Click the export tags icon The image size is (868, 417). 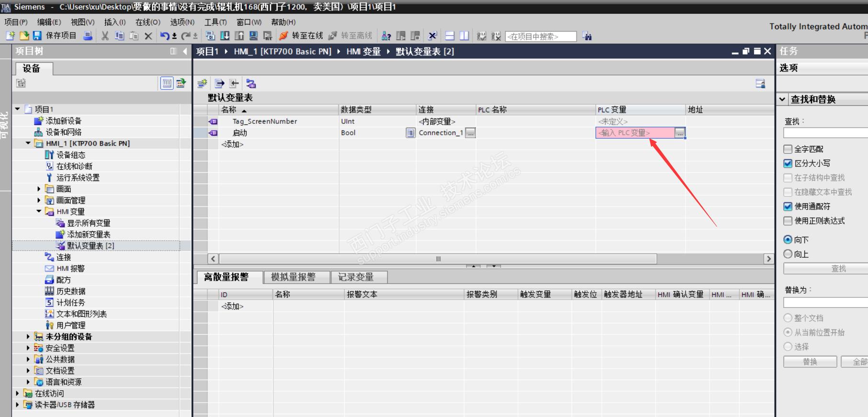click(x=219, y=84)
